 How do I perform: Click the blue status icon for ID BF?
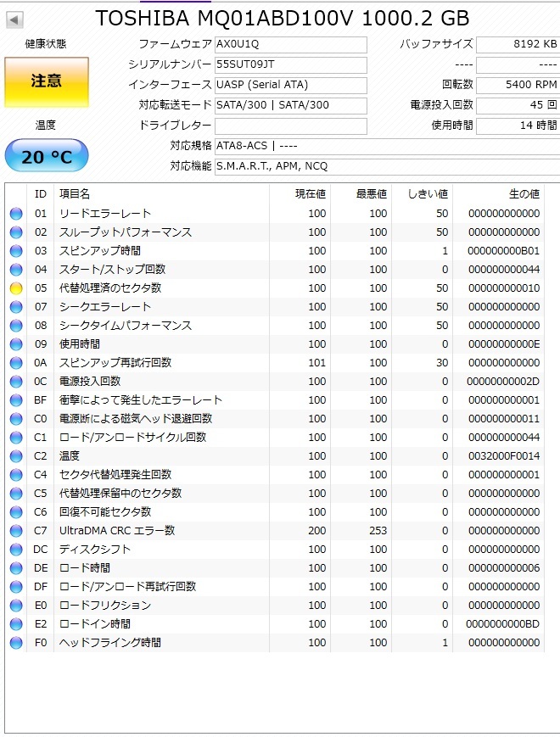pos(16,400)
